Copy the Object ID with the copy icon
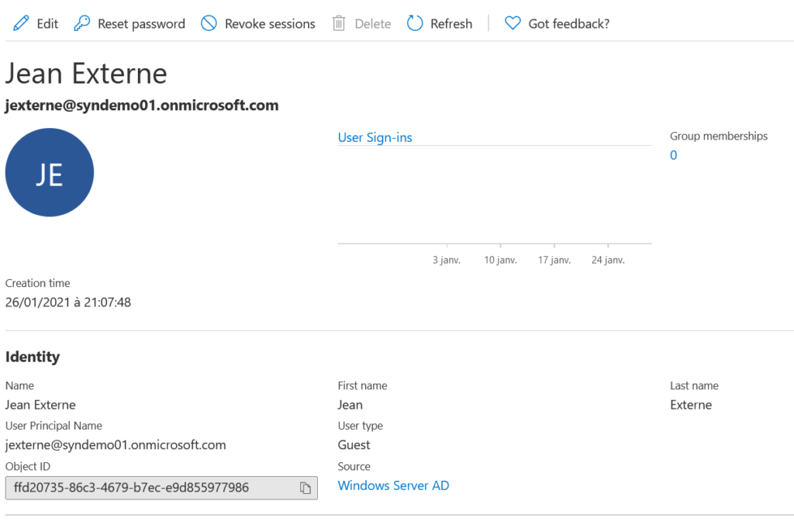 [x=306, y=488]
